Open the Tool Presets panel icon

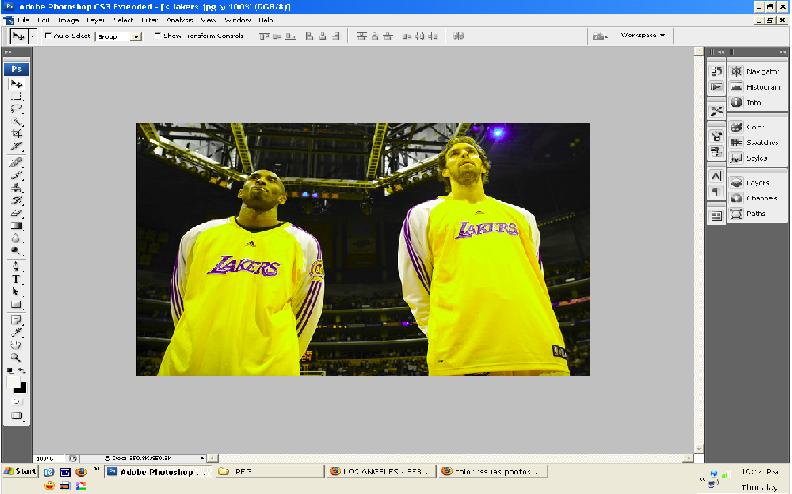coord(716,111)
